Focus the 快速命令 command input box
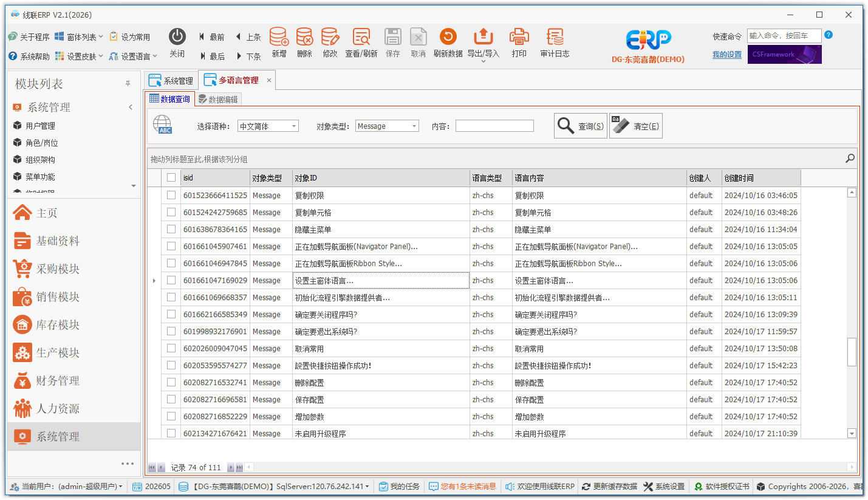 (784, 36)
